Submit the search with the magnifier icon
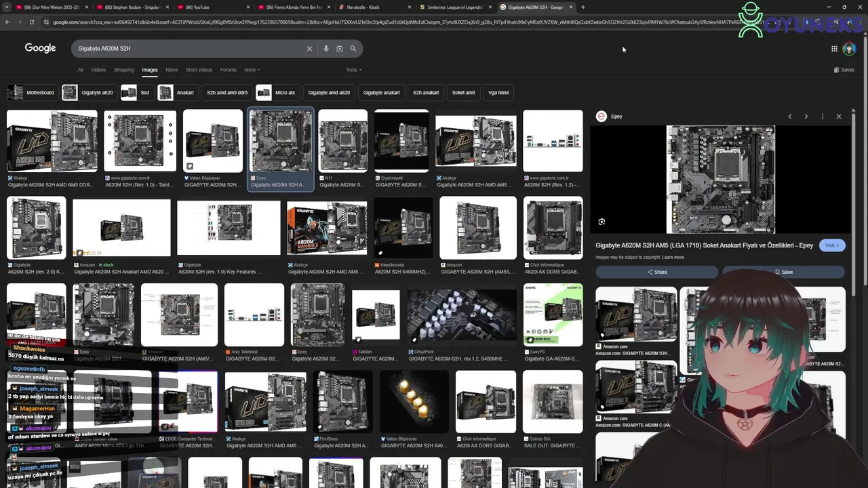Viewport: 868px width, 488px height. [x=353, y=49]
